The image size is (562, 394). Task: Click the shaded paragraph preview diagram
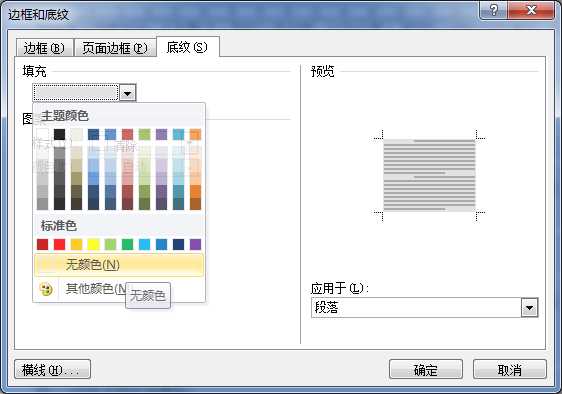(x=429, y=176)
